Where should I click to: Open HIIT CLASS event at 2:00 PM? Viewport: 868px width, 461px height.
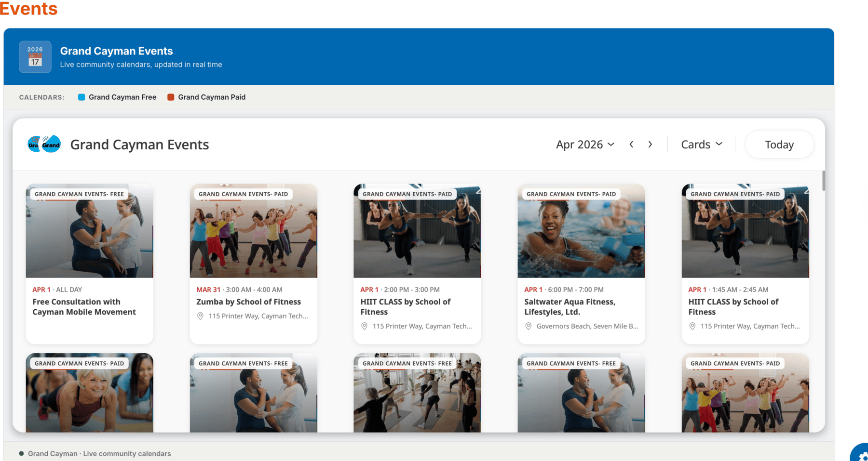click(405, 307)
